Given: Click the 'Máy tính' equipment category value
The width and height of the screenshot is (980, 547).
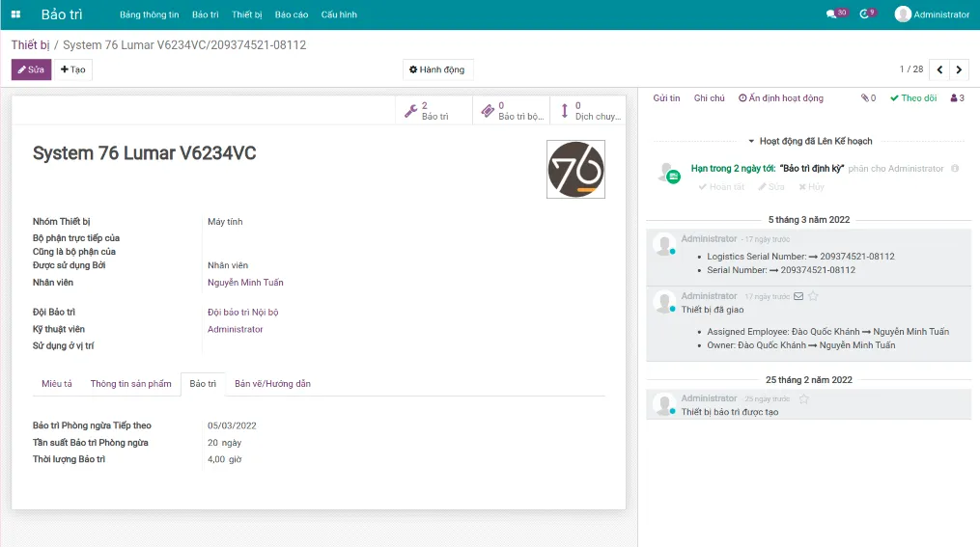Looking at the screenshot, I should pos(225,222).
